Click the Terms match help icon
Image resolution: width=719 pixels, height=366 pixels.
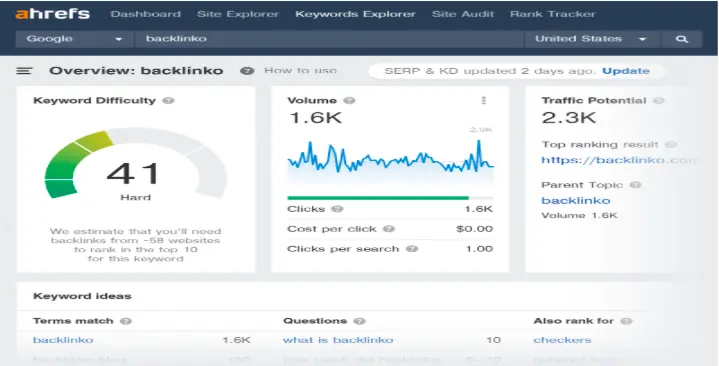tap(126, 321)
